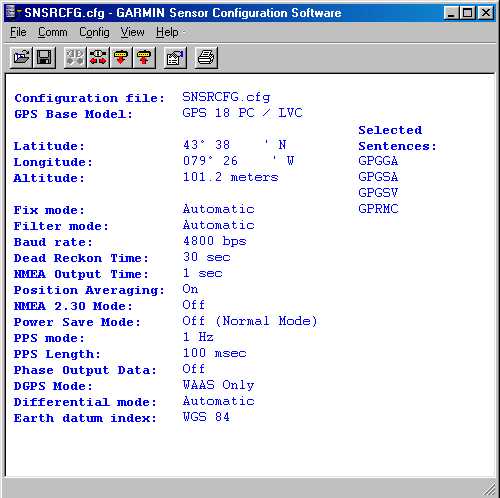
Task: Click the baud rate value 4800 bps
Action: (214, 241)
